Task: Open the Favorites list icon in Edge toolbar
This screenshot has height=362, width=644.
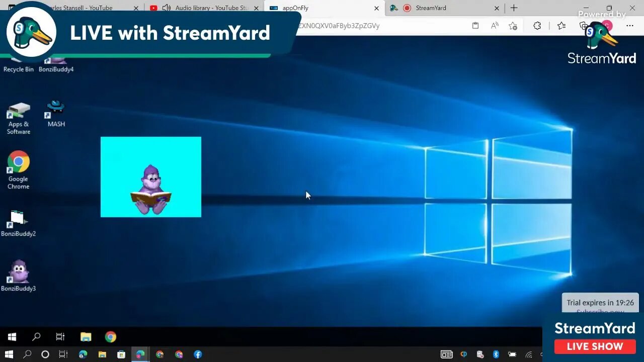Action: [x=561, y=26]
